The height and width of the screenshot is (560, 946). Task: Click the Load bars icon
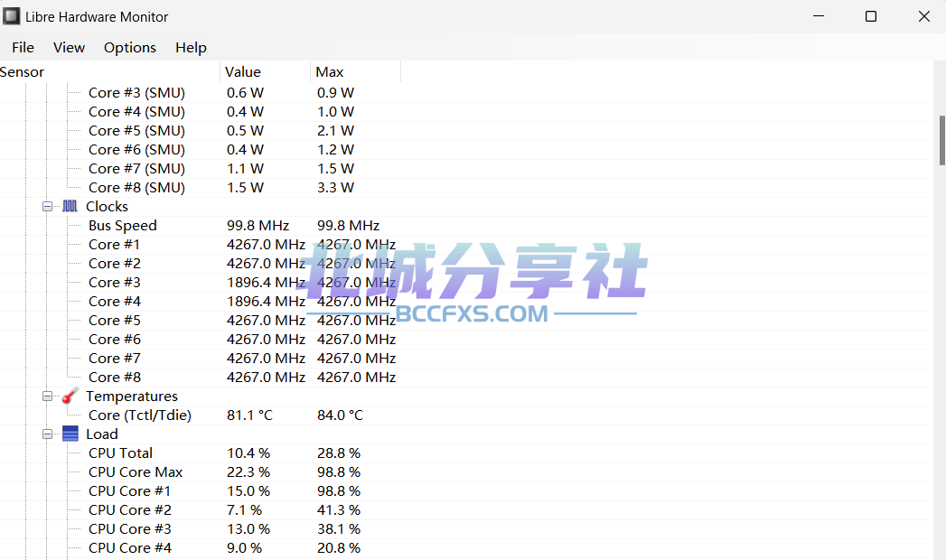coord(70,434)
